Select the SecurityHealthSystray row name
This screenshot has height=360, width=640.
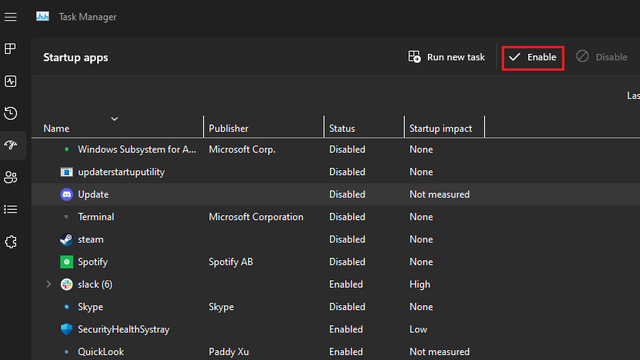124,329
